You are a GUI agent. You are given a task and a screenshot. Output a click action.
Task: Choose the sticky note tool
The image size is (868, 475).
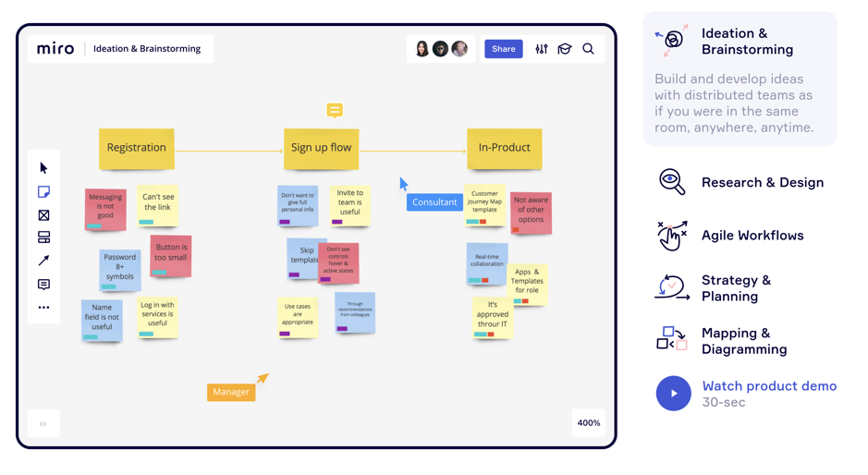click(43, 192)
